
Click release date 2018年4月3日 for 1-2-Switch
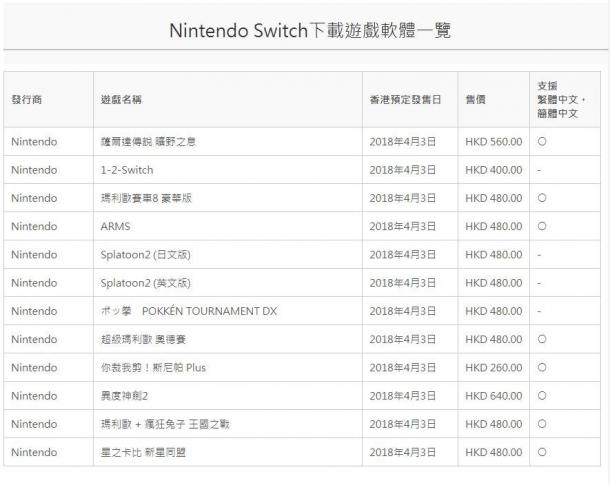pyautogui.click(x=403, y=170)
